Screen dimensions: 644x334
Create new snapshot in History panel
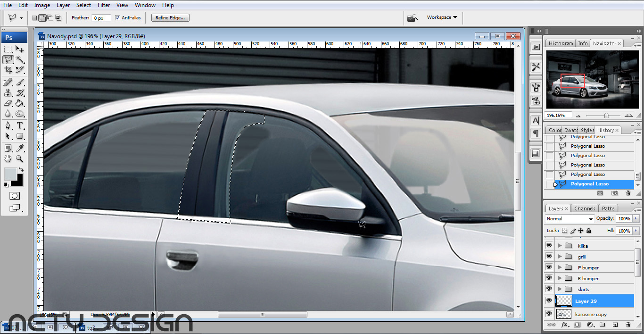[615, 193]
